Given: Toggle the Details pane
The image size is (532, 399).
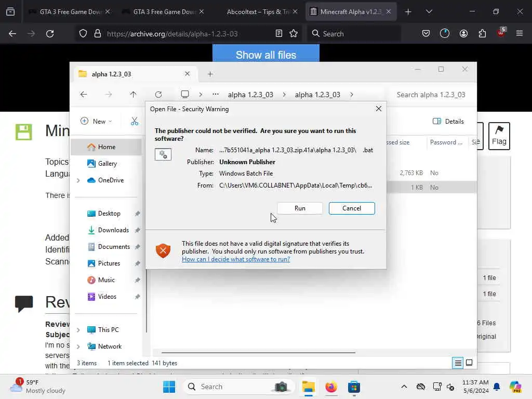Looking at the screenshot, I should click(x=448, y=121).
